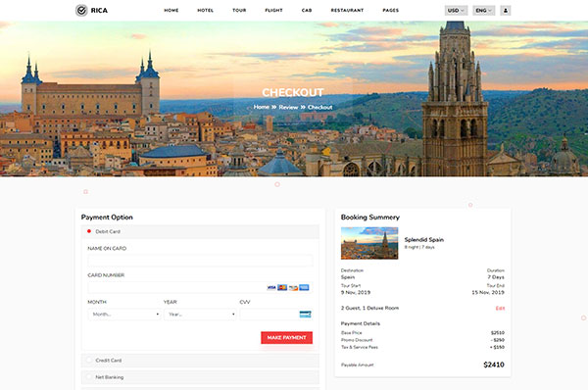This screenshot has width=588, height=390.
Task: Click the Make Payment button
Action: coord(286,337)
